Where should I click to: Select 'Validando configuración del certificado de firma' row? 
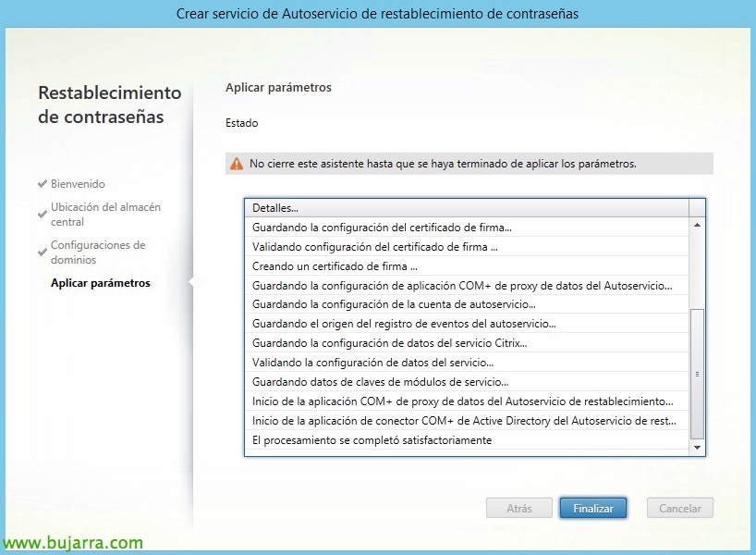click(467, 247)
